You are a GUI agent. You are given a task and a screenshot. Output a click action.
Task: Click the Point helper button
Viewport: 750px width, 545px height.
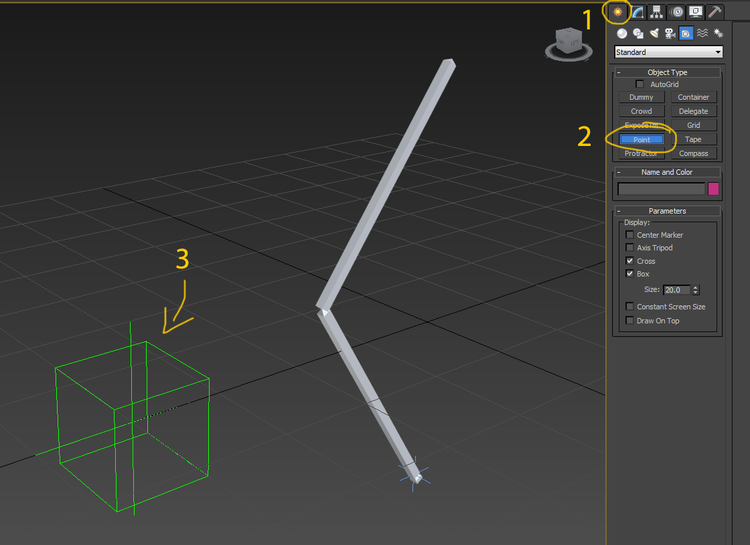tap(641, 139)
